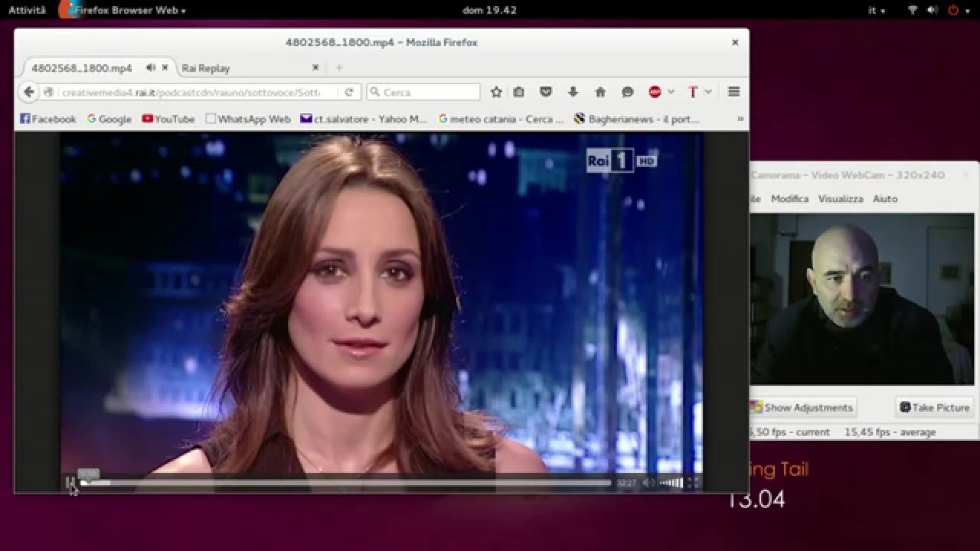The image size is (980, 551).
Task: Show bookmarks list clipboard icon
Action: (x=518, y=92)
